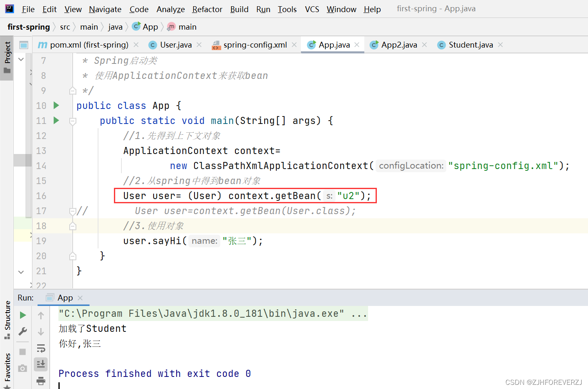Toggle the fold marker at line 17
This screenshot has width=588, height=389.
[73, 211]
